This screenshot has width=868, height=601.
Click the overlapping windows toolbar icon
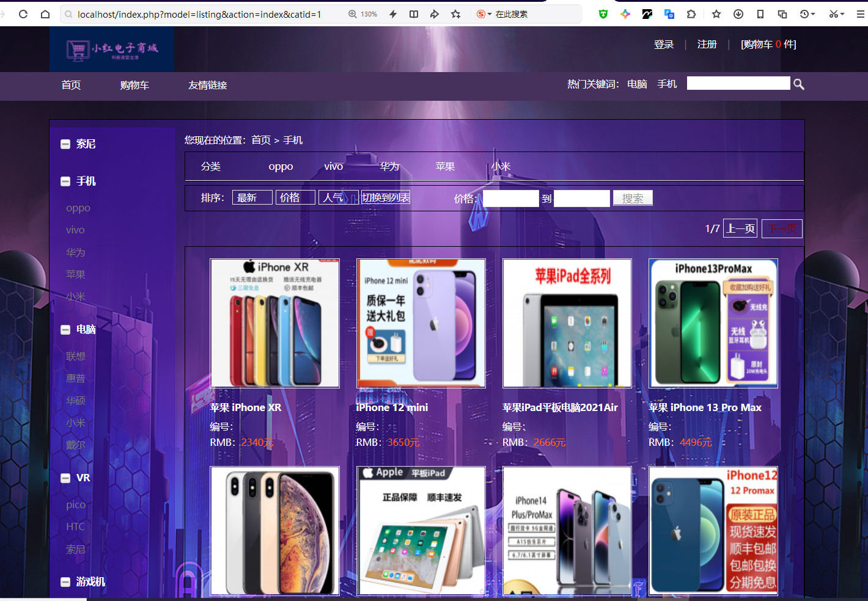pos(782,14)
